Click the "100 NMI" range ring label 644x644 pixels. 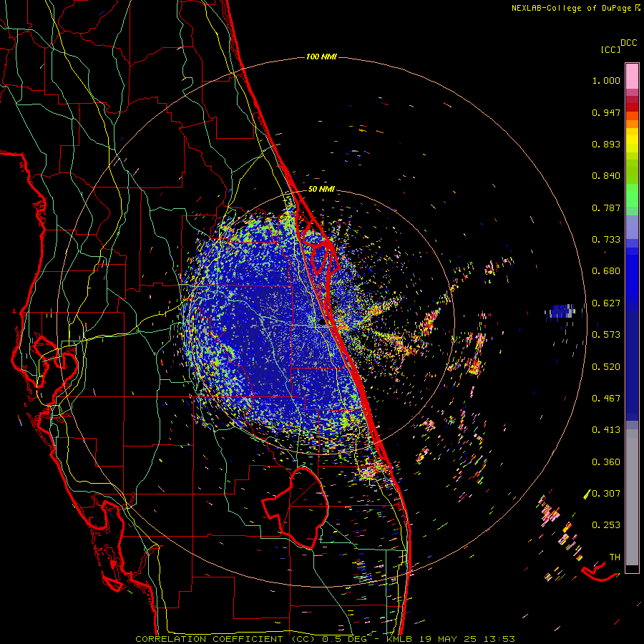tap(321, 57)
